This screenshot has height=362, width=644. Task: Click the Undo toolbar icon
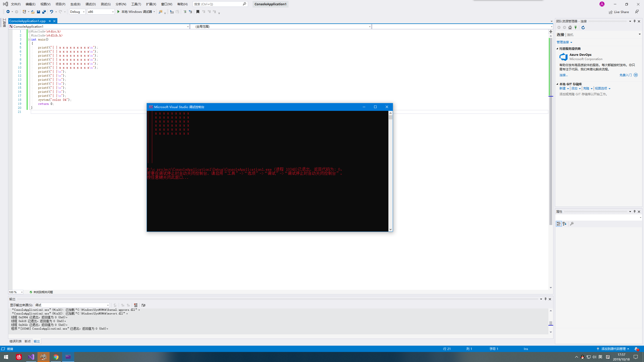click(51, 12)
